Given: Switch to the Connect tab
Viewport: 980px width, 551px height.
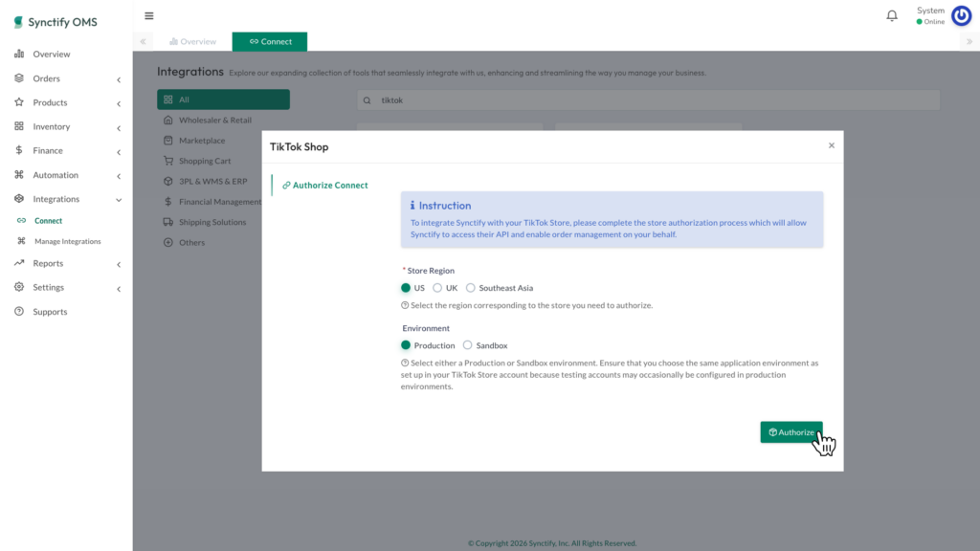Looking at the screenshot, I should coord(270,41).
